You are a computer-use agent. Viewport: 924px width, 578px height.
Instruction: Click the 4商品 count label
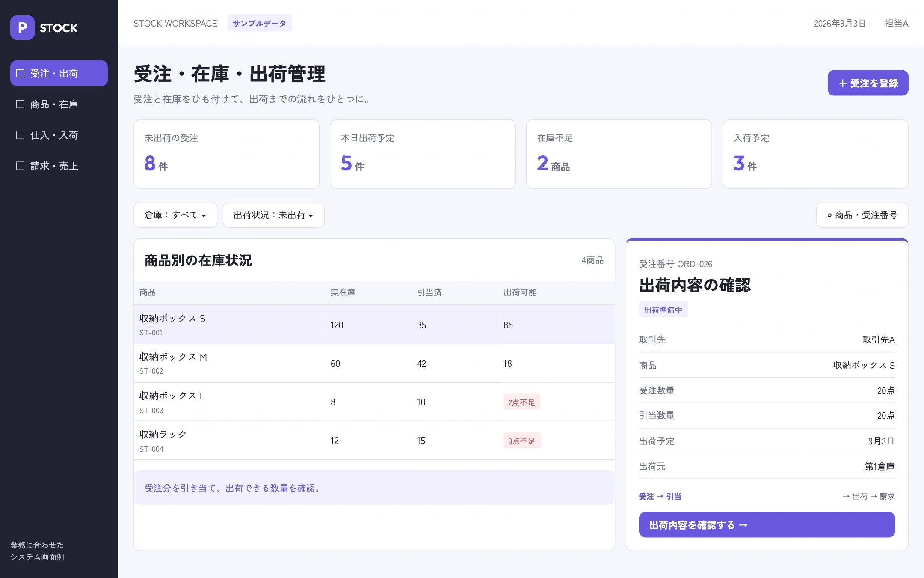tap(592, 260)
